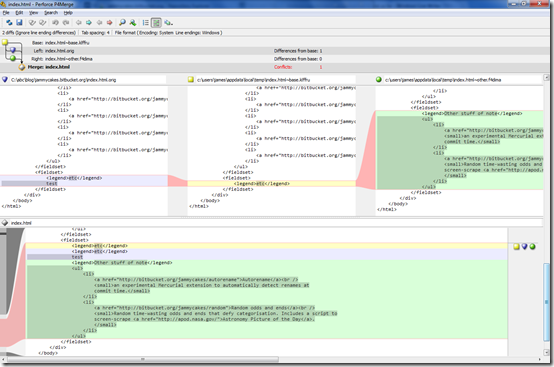Click horizontal scrollbar thumb at bottom
Screen dimensions: 554x367
pos(143,359)
